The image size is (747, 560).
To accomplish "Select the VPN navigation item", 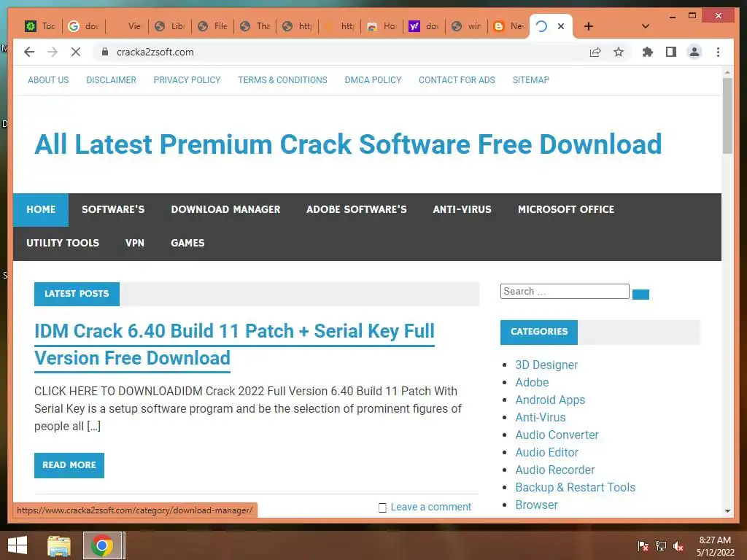I will [x=134, y=243].
